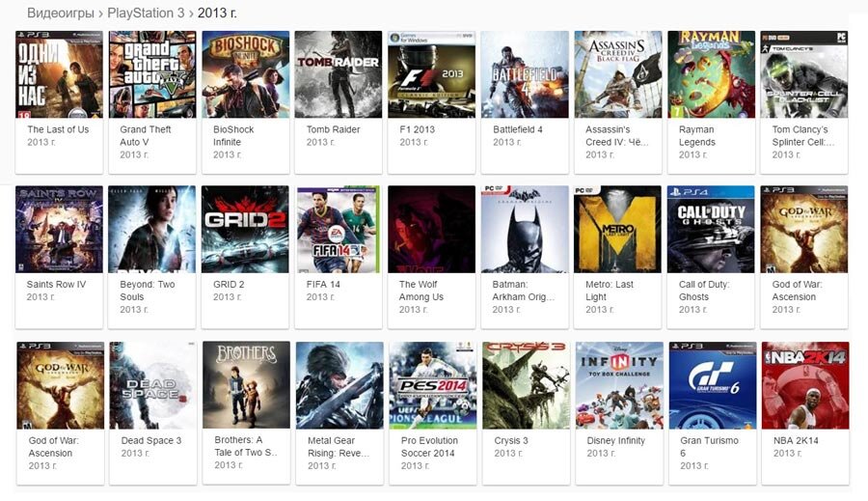Screen dimensions: 868x501
Task: Choose the F1 2013 box art
Action: [432, 74]
